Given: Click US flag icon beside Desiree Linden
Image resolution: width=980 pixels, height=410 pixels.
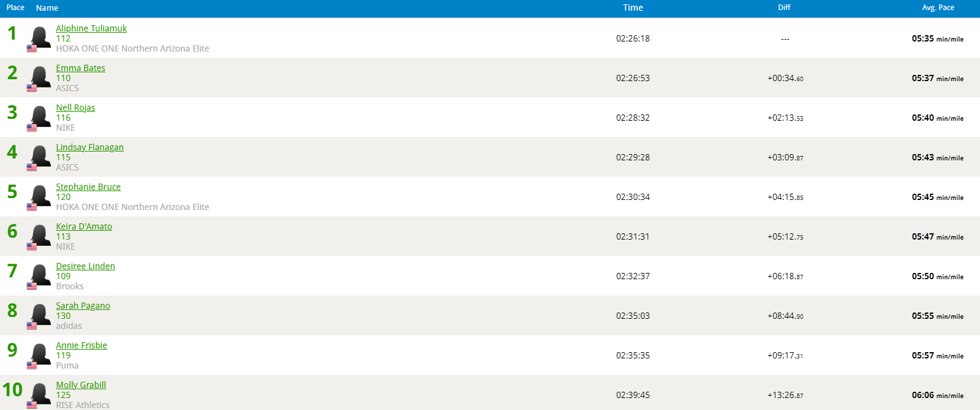Looking at the screenshot, I should pos(31,286).
